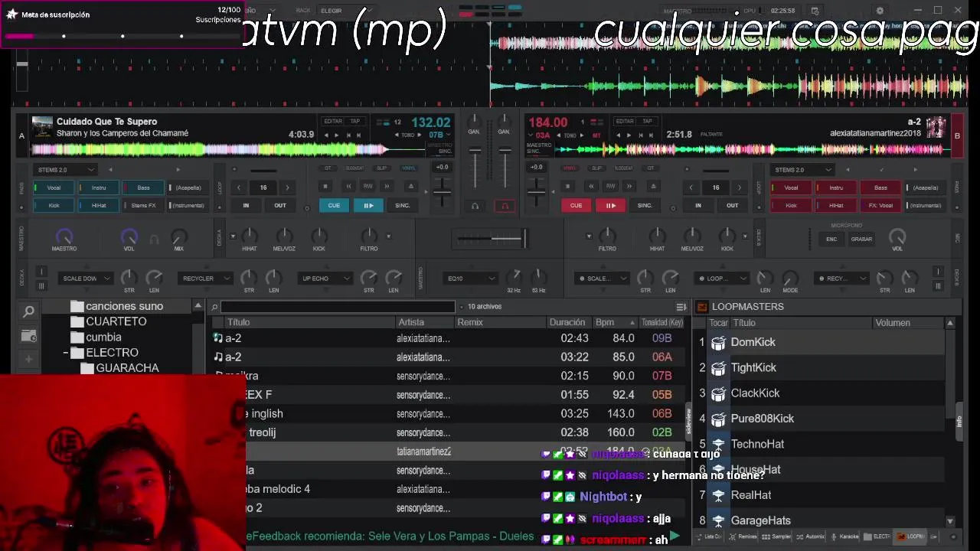
Task: Trigger the RealHat sample icon
Action: coord(718,495)
